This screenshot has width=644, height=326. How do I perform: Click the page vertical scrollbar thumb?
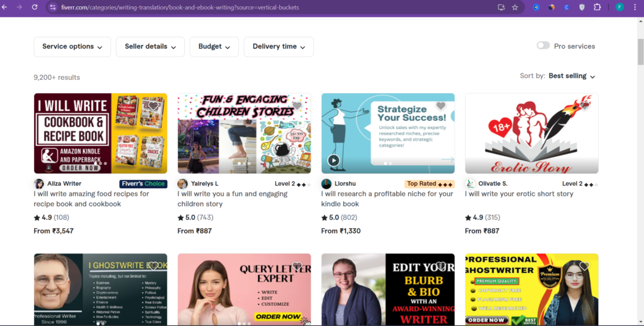click(640, 52)
